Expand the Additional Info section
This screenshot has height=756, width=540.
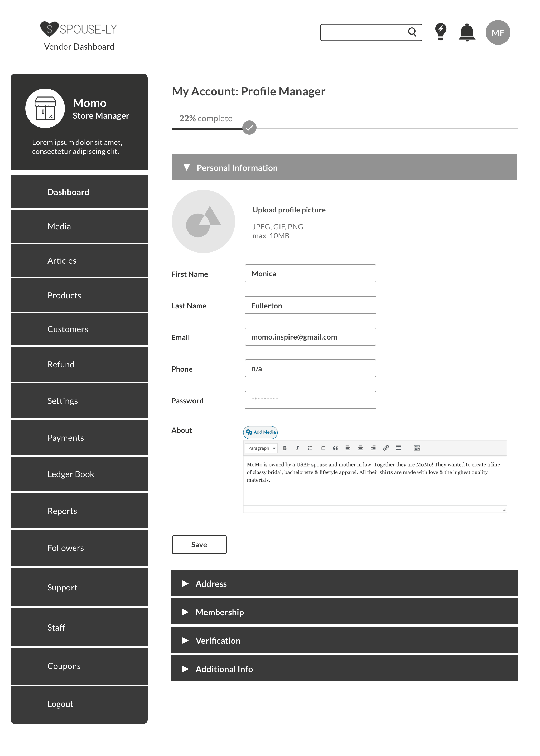(x=344, y=668)
